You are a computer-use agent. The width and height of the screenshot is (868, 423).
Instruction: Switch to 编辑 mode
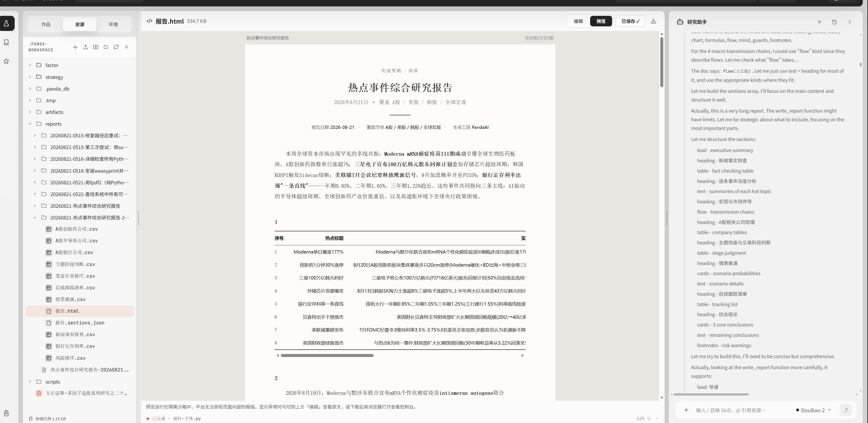tap(578, 21)
